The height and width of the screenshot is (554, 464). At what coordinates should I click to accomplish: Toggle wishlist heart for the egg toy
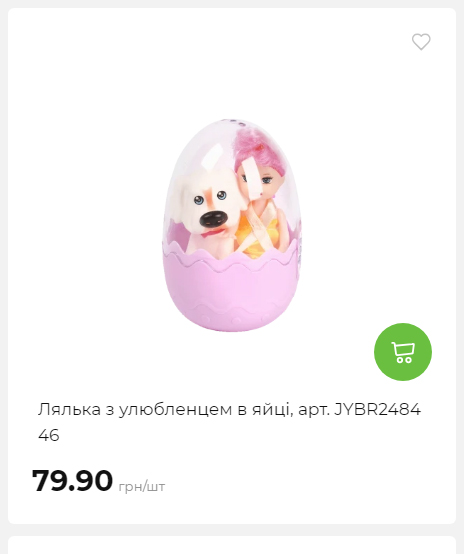[x=421, y=42]
